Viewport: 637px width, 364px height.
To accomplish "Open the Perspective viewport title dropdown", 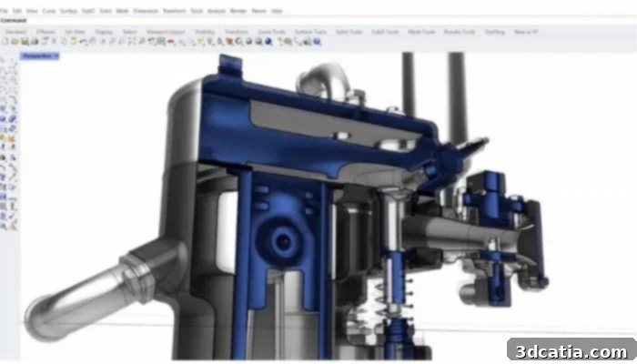I will 56,56.
